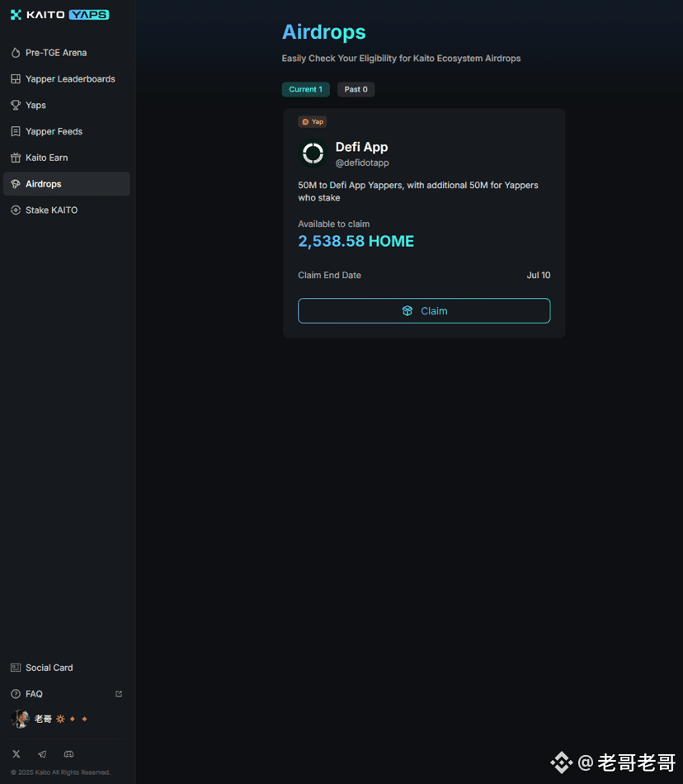Click the Yapper Feeds document icon

click(x=16, y=131)
